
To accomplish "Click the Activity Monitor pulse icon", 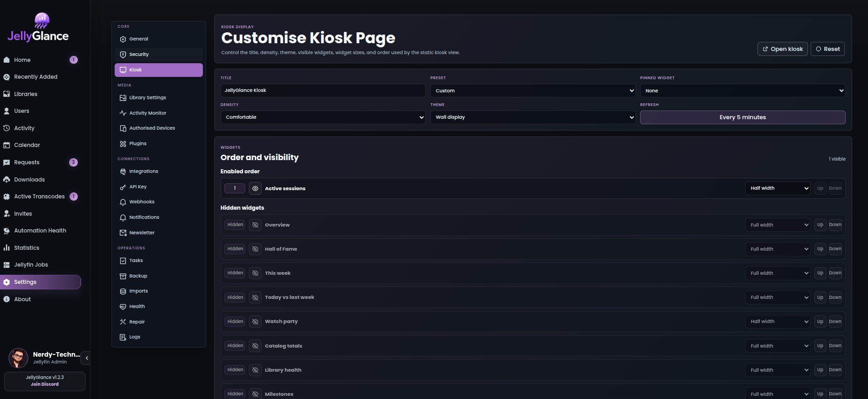I will pyautogui.click(x=123, y=113).
